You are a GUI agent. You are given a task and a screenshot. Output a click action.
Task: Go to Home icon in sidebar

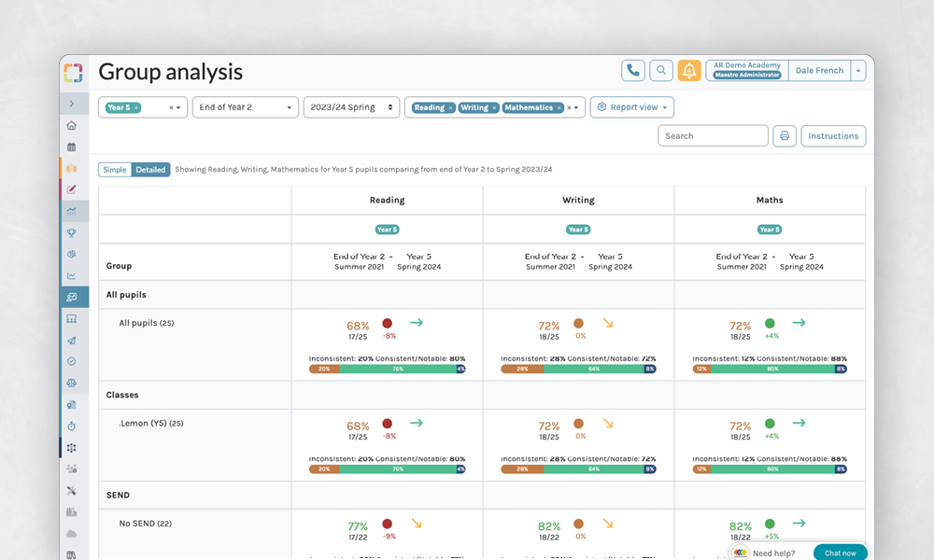(72, 126)
